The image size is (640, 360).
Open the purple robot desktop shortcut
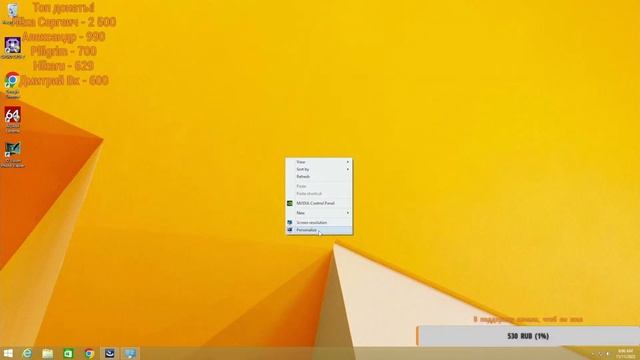coord(13,47)
